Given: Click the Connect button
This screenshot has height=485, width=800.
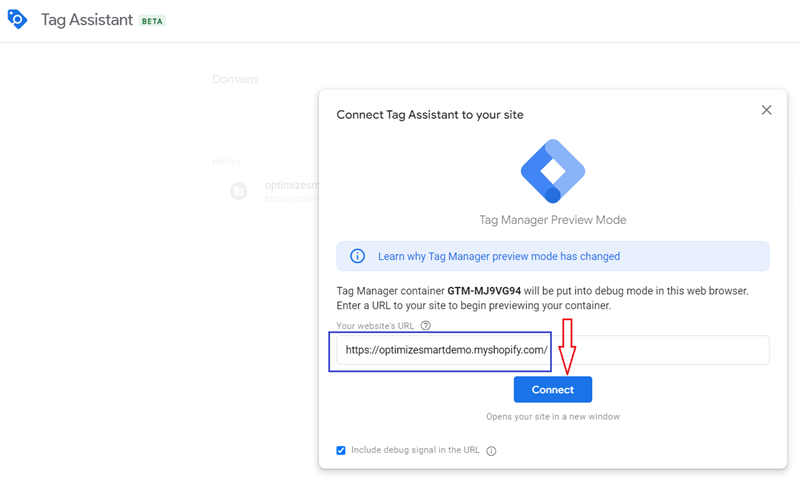Looking at the screenshot, I should [x=553, y=390].
